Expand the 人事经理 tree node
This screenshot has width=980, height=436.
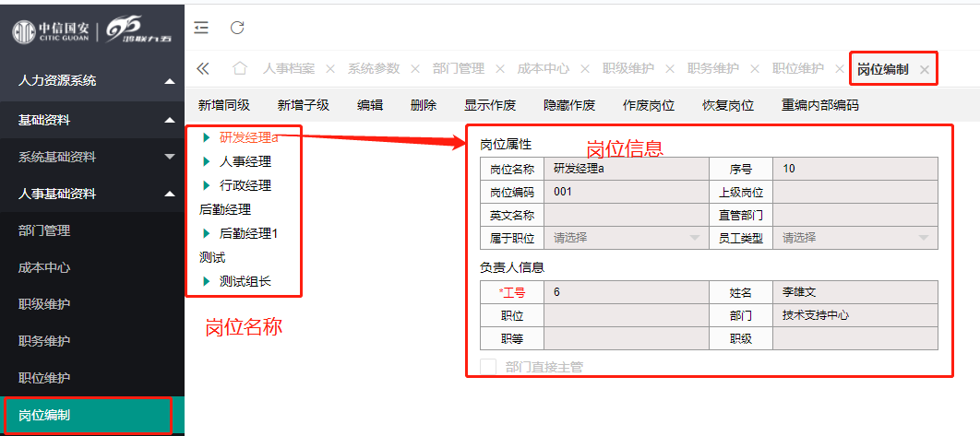coord(207,162)
